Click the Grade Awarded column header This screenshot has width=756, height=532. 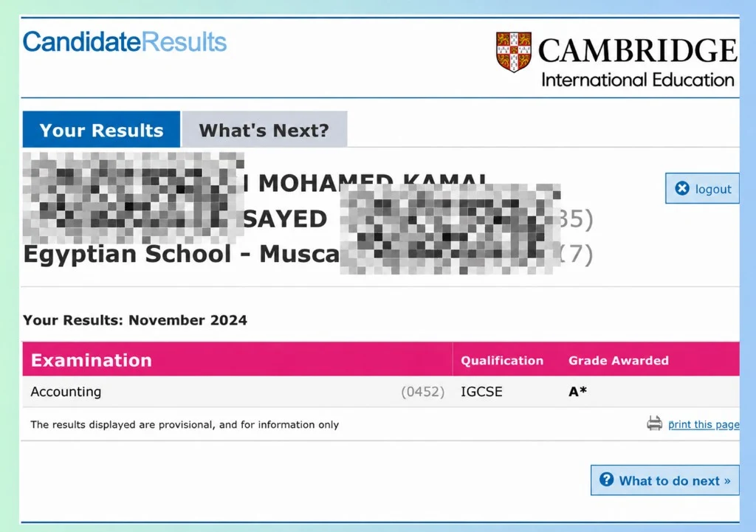click(x=619, y=361)
